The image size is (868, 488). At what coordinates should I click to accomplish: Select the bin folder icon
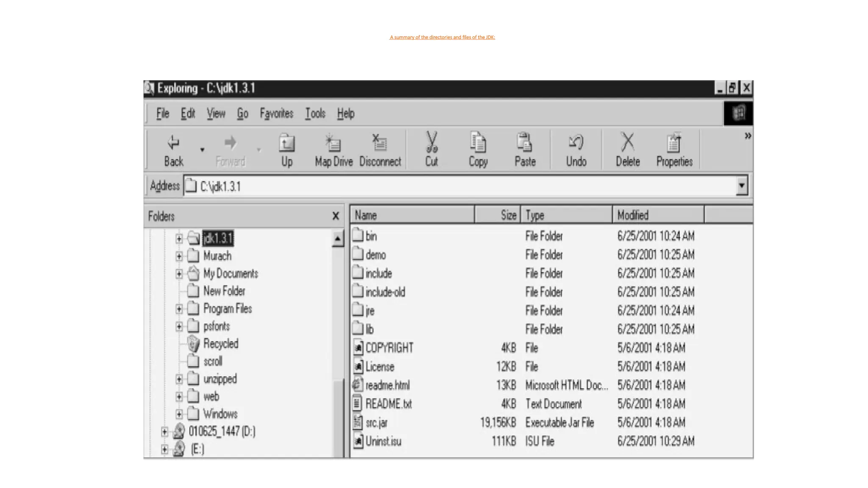point(358,235)
